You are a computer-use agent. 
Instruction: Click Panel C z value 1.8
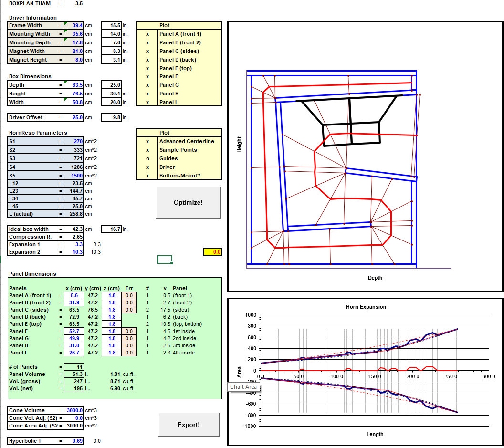tap(112, 310)
